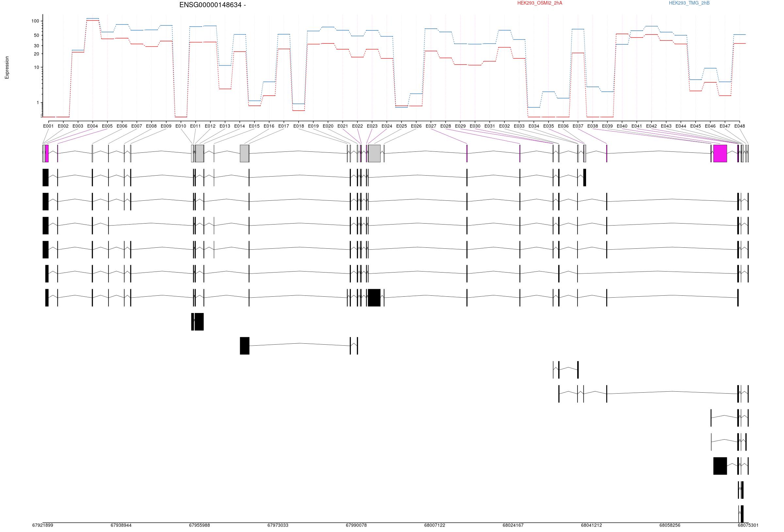The image size is (784, 532).
Task: Click exon label E045
Action: pos(695,126)
